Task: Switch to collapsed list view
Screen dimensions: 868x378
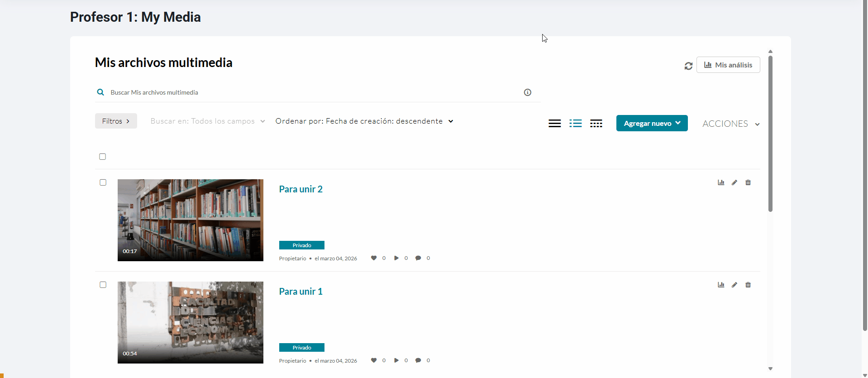Action: [554, 123]
